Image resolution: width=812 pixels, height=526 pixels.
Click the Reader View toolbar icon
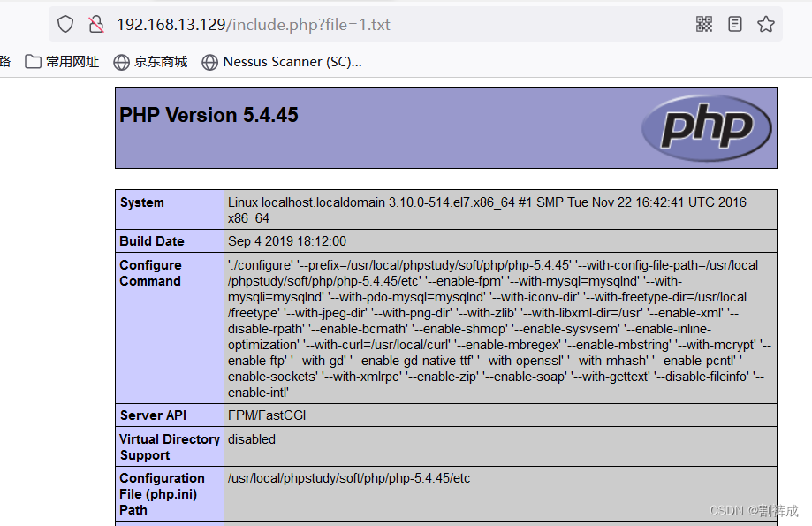[734, 24]
